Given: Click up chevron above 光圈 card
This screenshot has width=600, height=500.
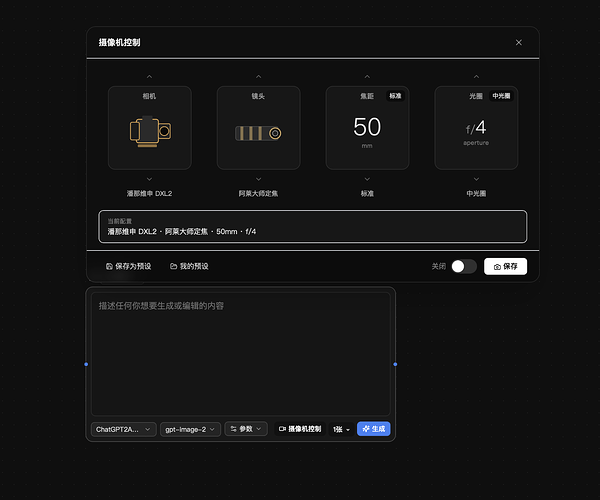Looking at the screenshot, I should [476, 77].
